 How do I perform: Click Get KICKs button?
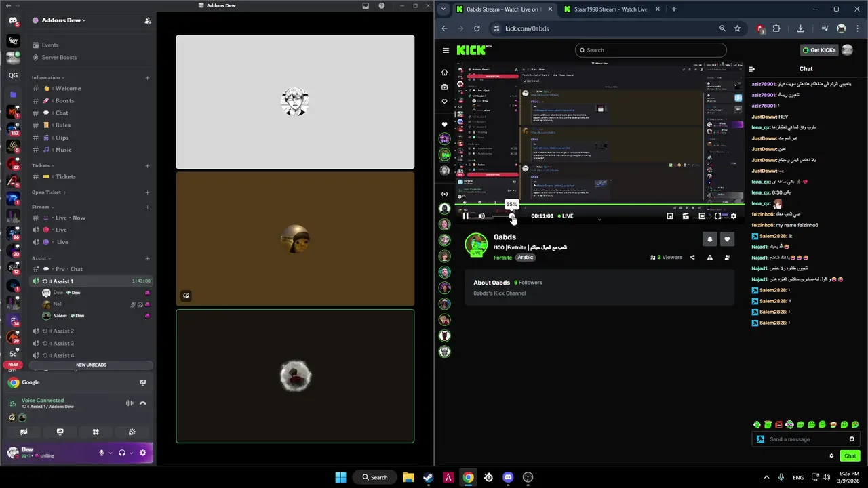pos(819,50)
